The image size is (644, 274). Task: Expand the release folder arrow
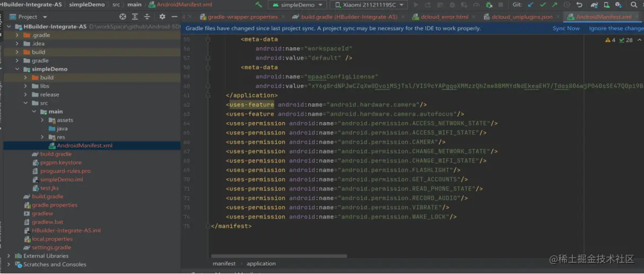pos(26,95)
